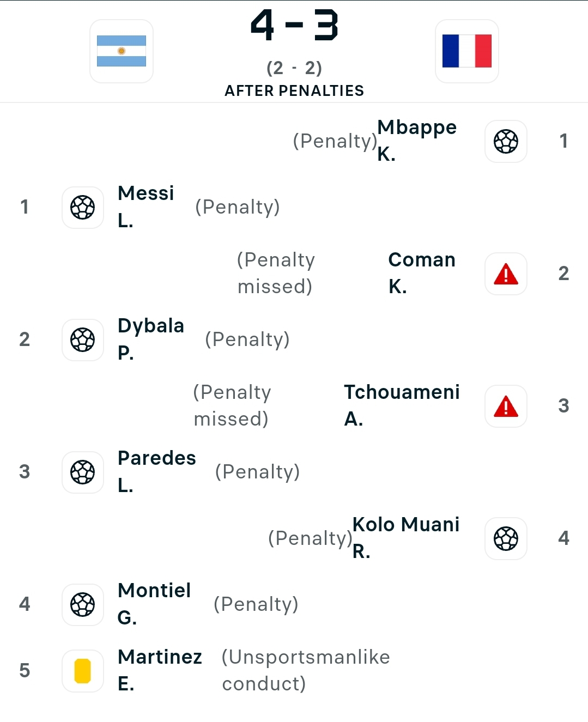Tap Coman's missed penalty warning icon
Screen dimensions: 588x722
[506, 274]
